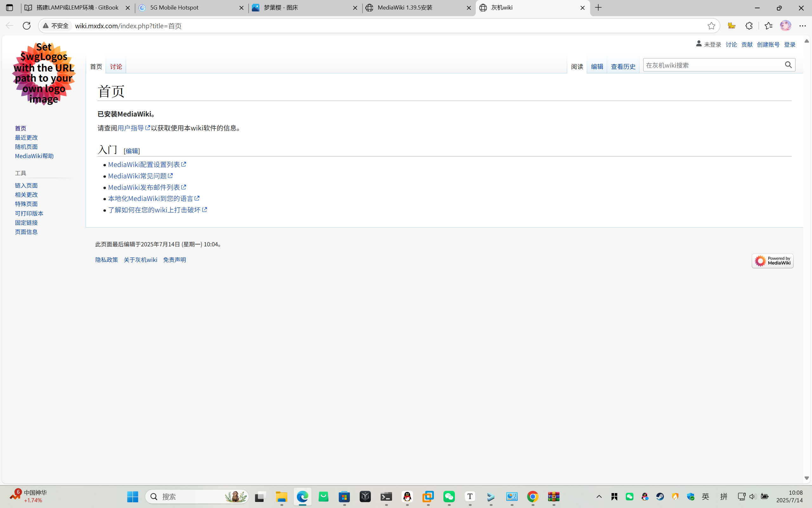Image resolution: width=812 pixels, height=508 pixels.
Task: Go to 最近更改 in sidebar
Action: point(26,137)
